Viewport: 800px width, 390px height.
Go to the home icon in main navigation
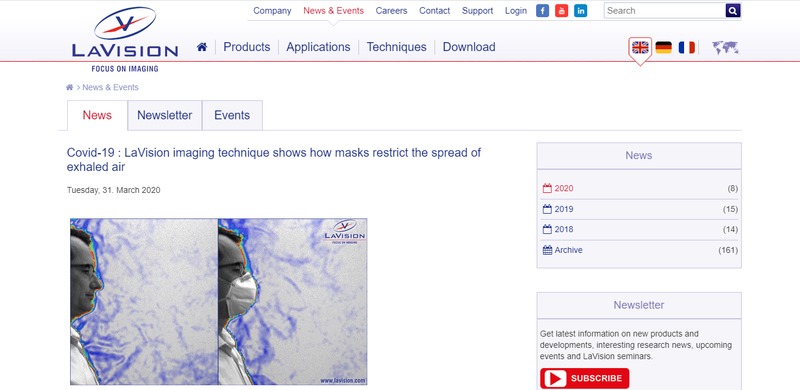pos(202,47)
